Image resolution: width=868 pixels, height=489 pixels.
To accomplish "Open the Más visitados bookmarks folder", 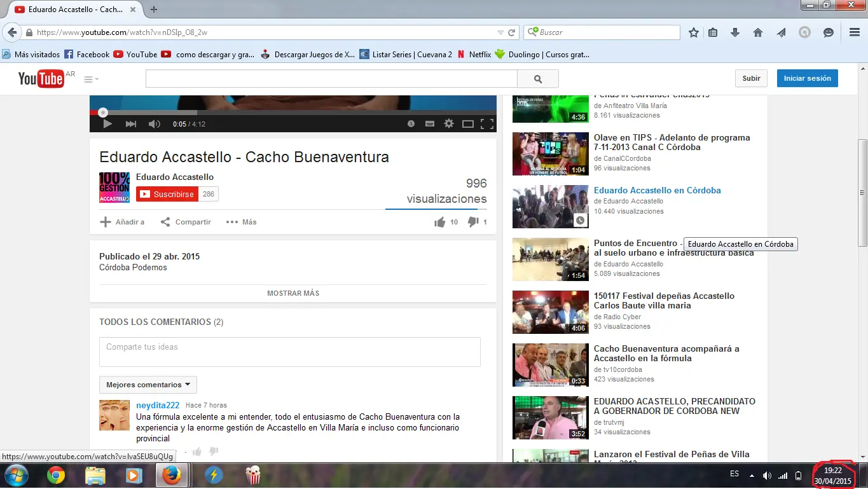I will point(31,55).
